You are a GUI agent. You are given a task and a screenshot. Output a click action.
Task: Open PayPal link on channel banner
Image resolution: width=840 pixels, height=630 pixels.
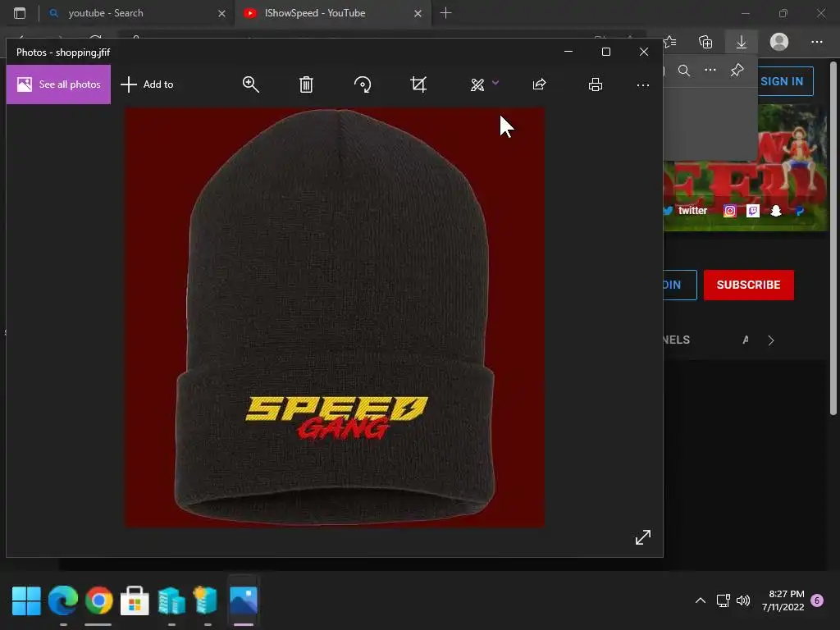tap(799, 211)
